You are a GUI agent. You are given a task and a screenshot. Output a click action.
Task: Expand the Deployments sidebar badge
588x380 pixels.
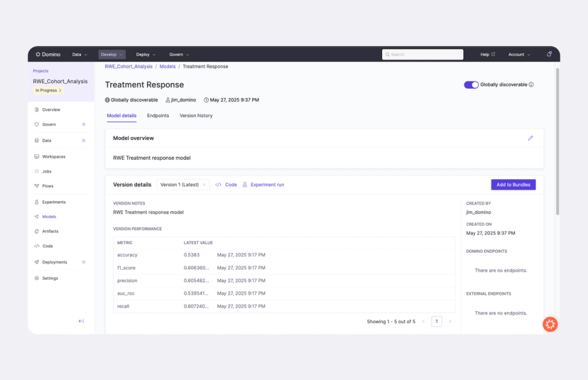pos(84,263)
